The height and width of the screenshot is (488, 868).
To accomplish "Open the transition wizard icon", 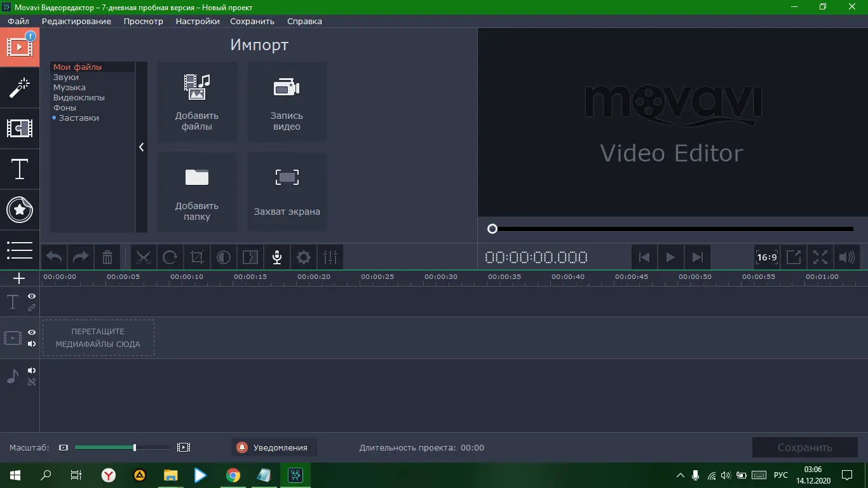I will (x=250, y=257).
